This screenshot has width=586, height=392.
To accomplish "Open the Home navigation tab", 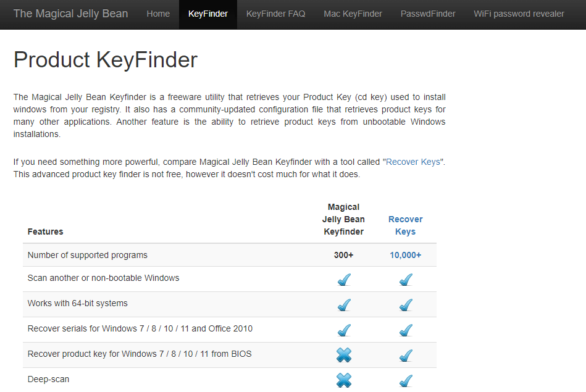I will [x=158, y=14].
